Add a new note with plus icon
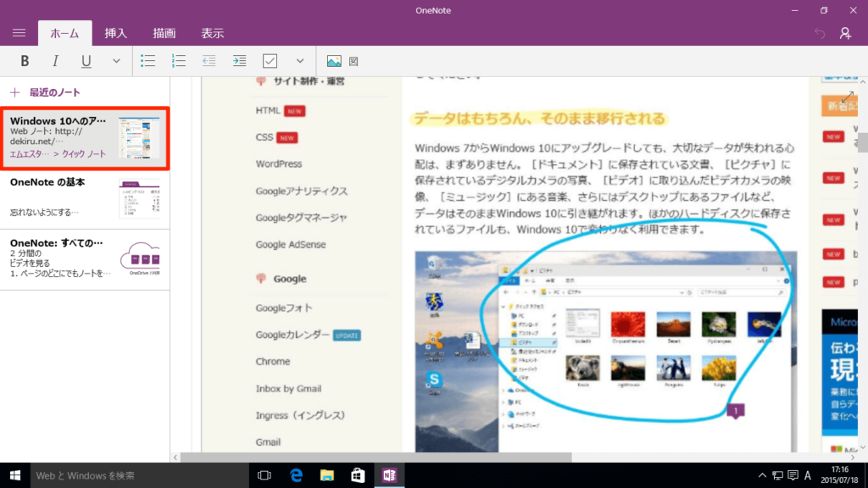The image size is (868, 488). [15, 92]
